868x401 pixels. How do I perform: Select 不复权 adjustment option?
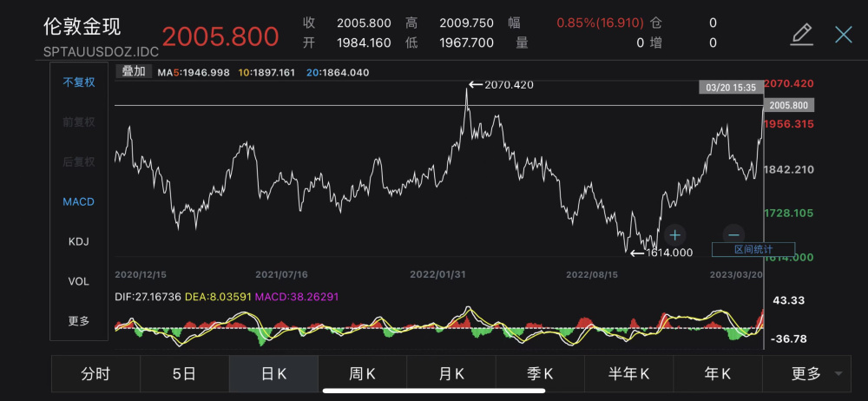(79, 82)
